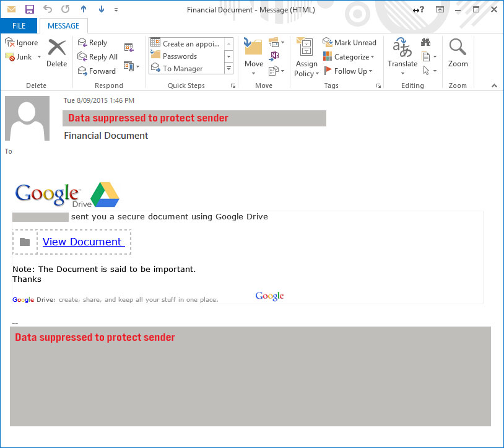
Task: Click the Save icon in title bar
Action: (30, 9)
